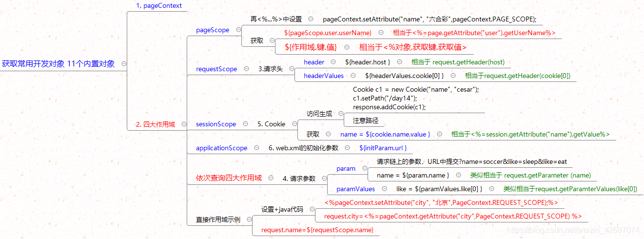
Task: Select the root topic 获取常用开发对象 11个内置对象
Action: (x=59, y=64)
